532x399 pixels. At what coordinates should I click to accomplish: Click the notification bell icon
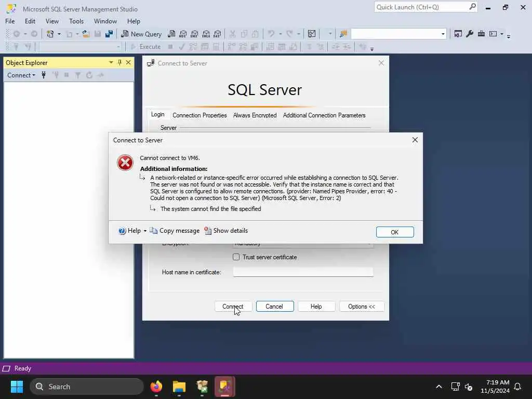[517, 387]
